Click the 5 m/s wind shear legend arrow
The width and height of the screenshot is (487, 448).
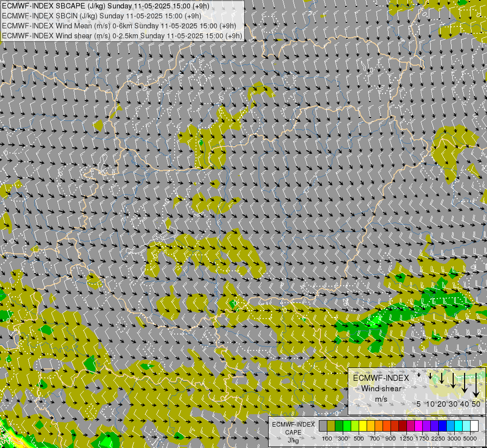click(419, 375)
